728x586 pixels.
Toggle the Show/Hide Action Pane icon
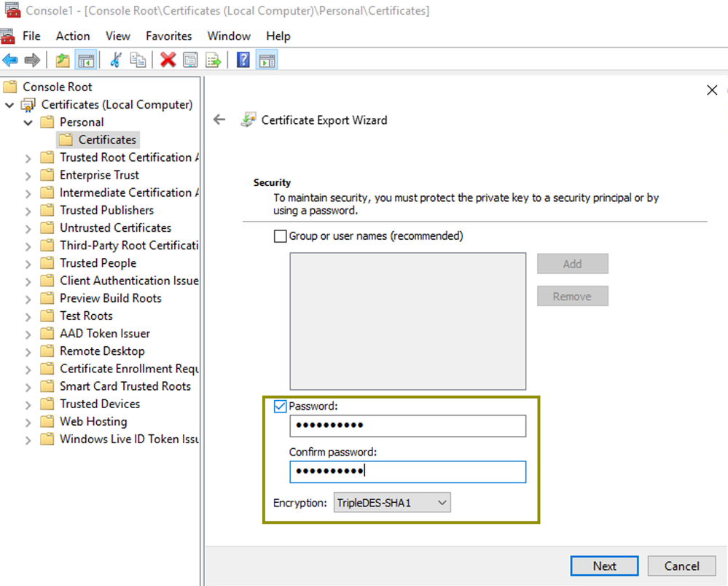[267, 60]
